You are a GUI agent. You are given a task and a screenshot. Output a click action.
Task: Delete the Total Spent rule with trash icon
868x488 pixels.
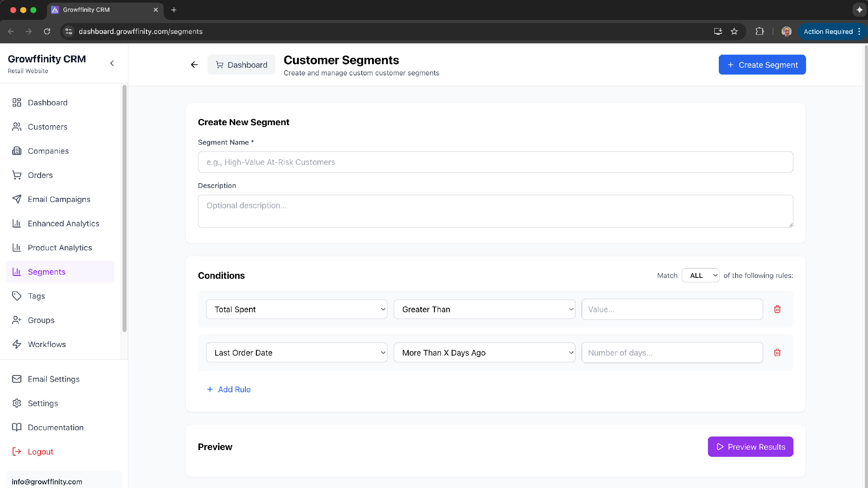coord(777,310)
